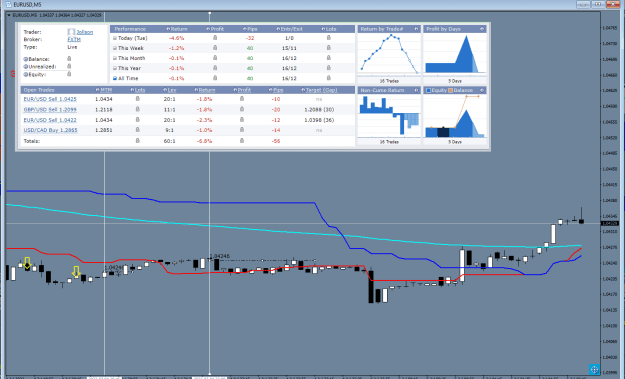The height and width of the screenshot is (379, 625).
Task: Expand the EURUSD,M5 chart title dropdown arrow
Action: click(x=9, y=15)
